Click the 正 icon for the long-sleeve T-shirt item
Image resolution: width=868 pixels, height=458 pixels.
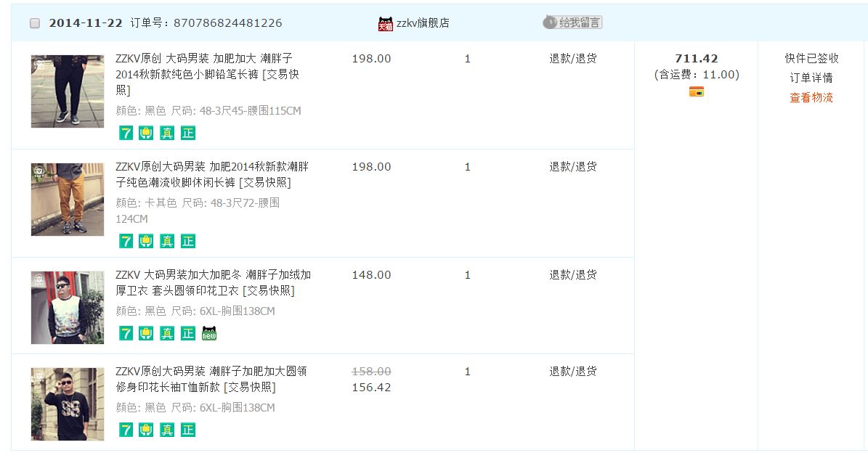(188, 430)
